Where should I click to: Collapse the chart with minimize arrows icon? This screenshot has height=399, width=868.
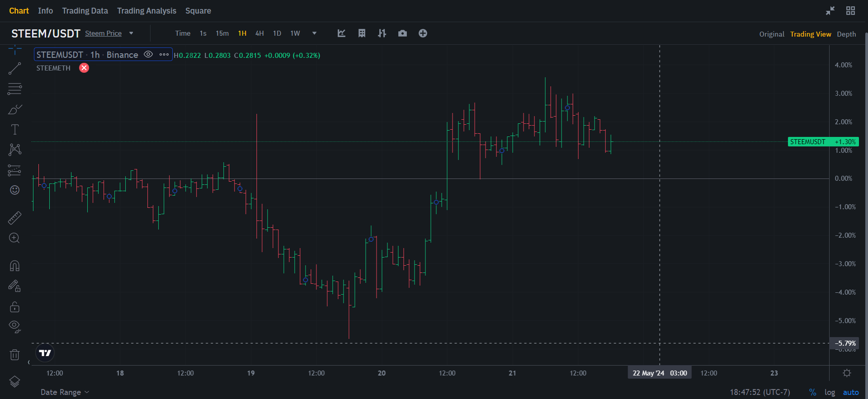click(x=830, y=11)
